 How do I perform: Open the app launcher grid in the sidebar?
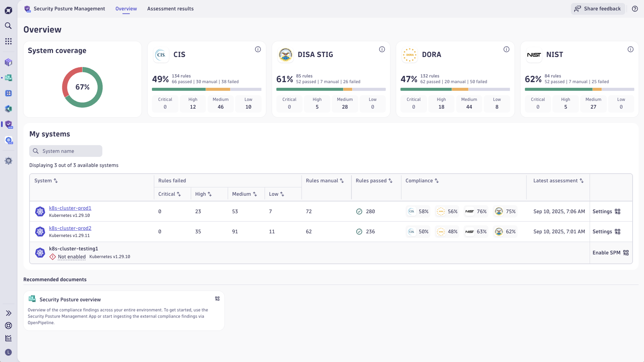click(x=8, y=41)
